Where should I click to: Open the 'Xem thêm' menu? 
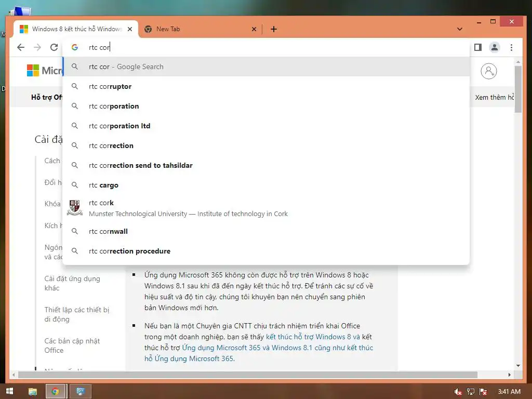(495, 97)
